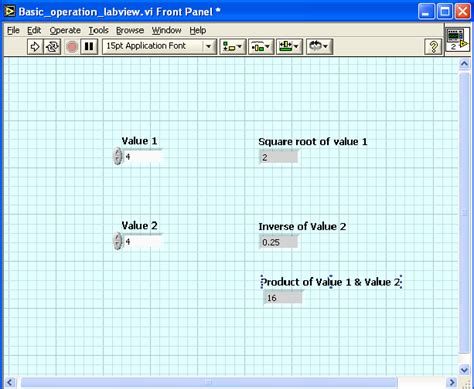Click the horizontal scrollbar right arrow
This screenshot has width=474, height=389.
(x=452, y=382)
